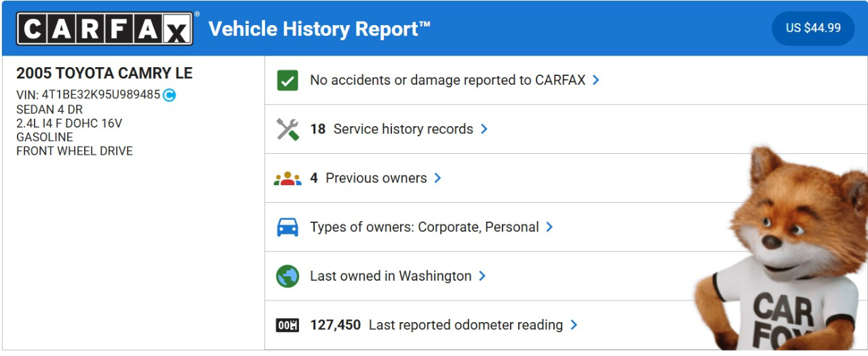Click the blue car owner-type icon

coord(288,227)
